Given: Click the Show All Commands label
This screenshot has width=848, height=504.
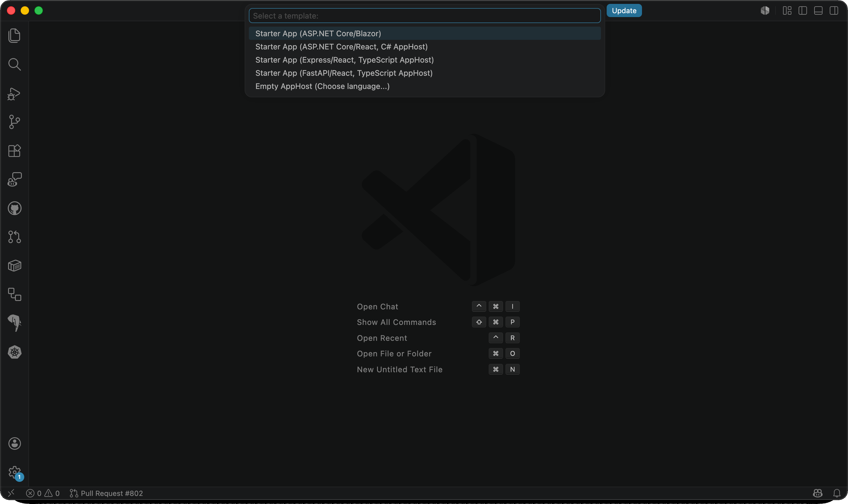Looking at the screenshot, I should click(x=396, y=322).
